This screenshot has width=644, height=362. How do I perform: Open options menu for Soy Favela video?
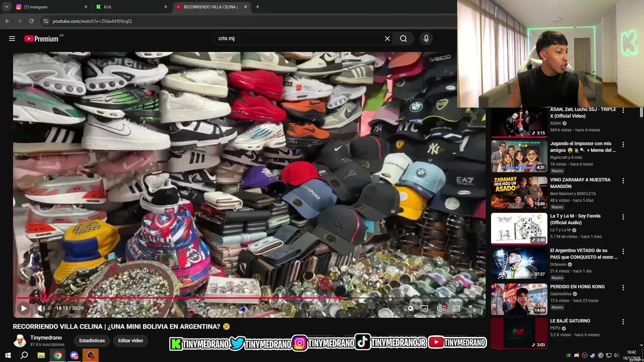pos(623,217)
